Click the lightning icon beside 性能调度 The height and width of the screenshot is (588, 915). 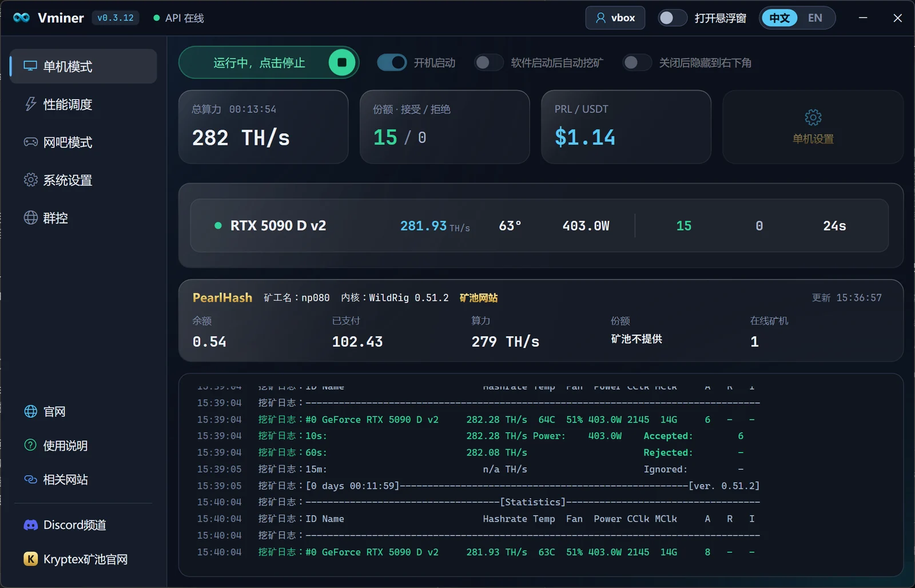click(30, 104)
